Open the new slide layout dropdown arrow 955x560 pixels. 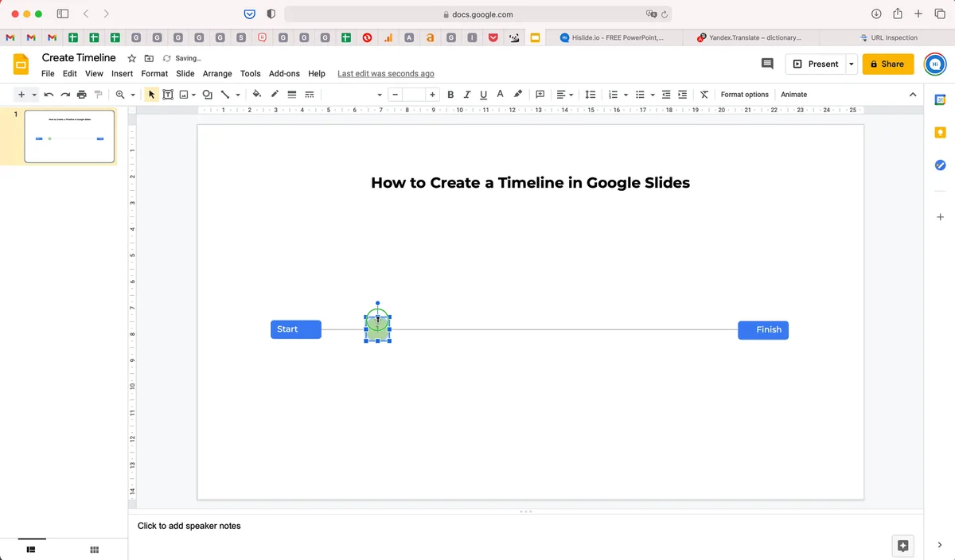pos(34,95)
